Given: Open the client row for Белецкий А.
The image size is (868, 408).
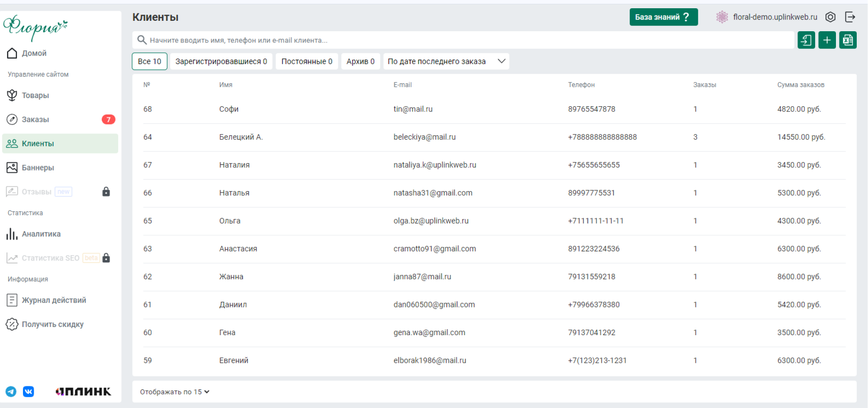Looking at the screenshot, I should click(x=241, y=137).
